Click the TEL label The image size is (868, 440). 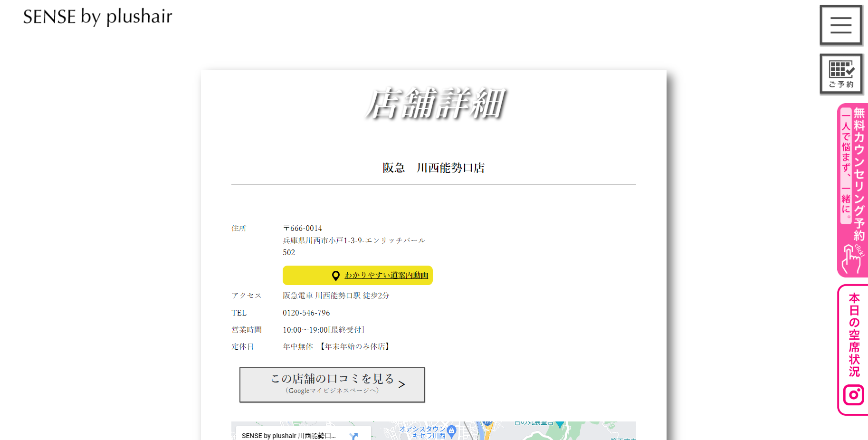(239, 313)
